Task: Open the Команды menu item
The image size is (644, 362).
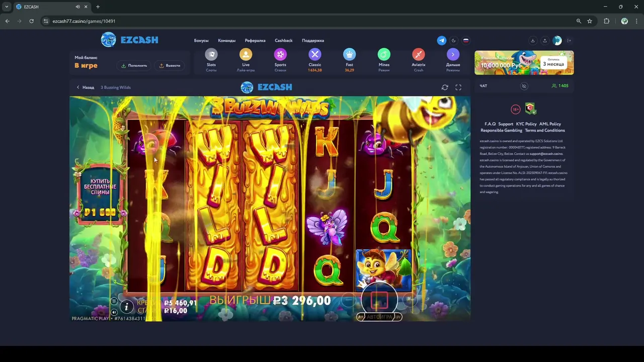Action: click(226, 41)
